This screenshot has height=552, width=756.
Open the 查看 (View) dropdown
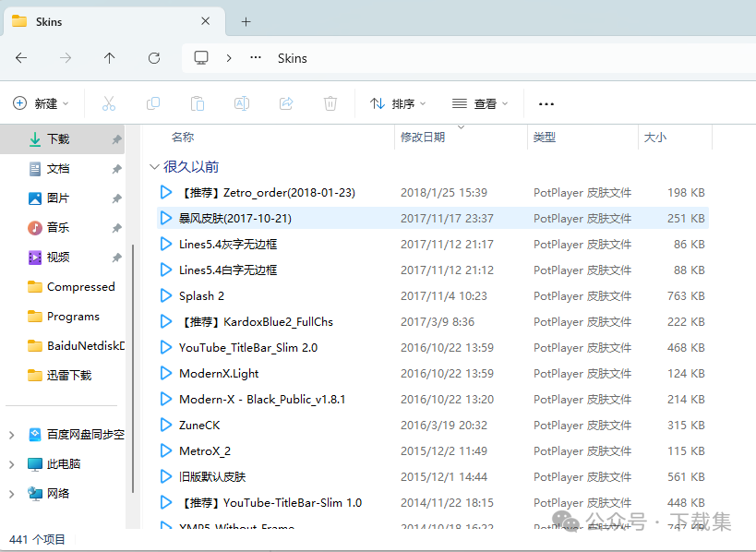point(480,103)
